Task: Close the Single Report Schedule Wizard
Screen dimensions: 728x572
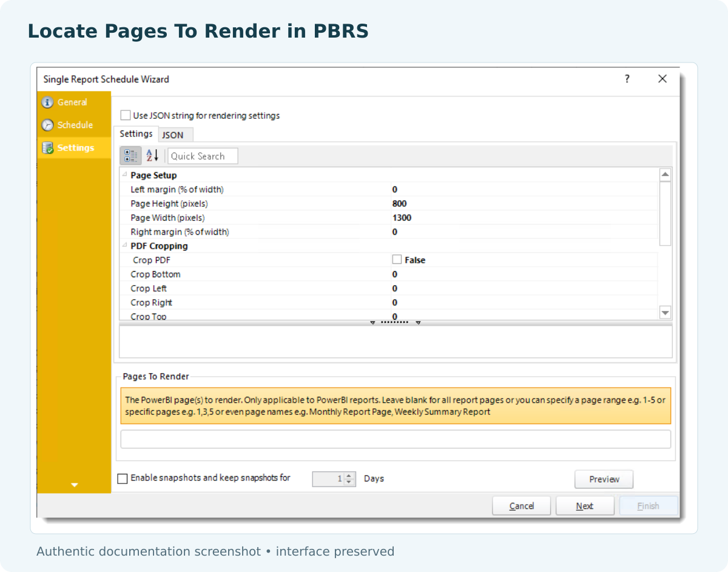Action: click(662, 79)
